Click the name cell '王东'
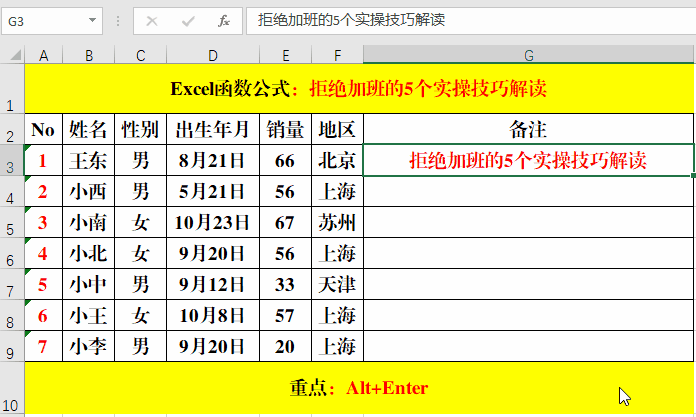Viewport: 696px width, 417px height. [x=89, y=160]
